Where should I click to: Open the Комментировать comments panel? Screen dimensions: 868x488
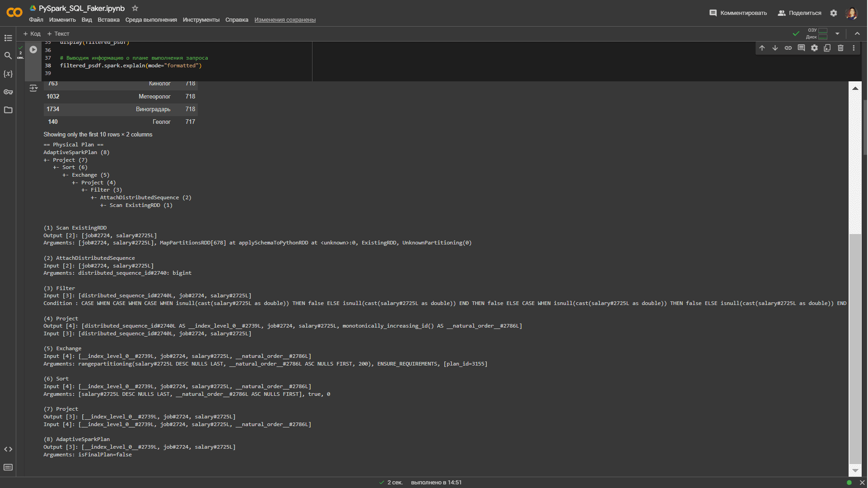pyautogui.click(x=738, y=13)
